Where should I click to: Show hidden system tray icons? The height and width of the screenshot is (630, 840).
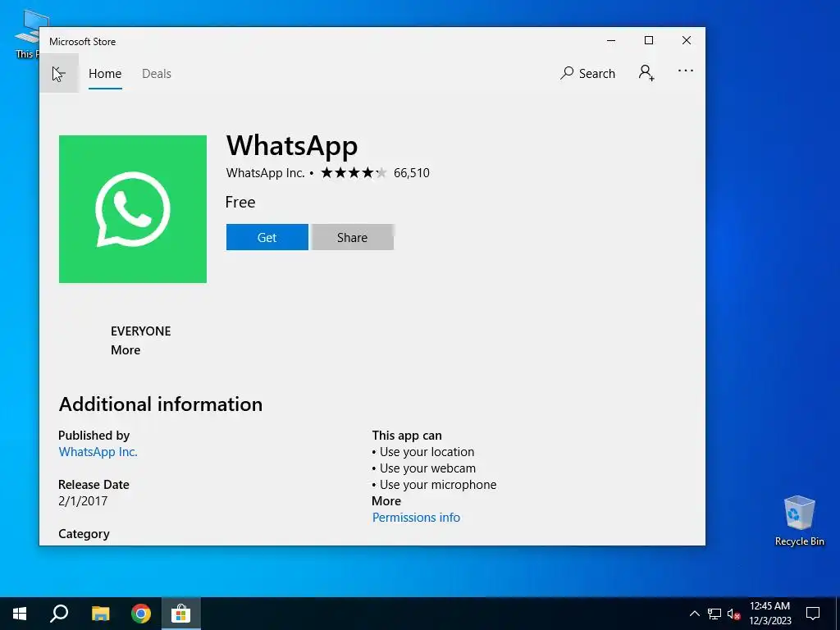coord(694,614)
